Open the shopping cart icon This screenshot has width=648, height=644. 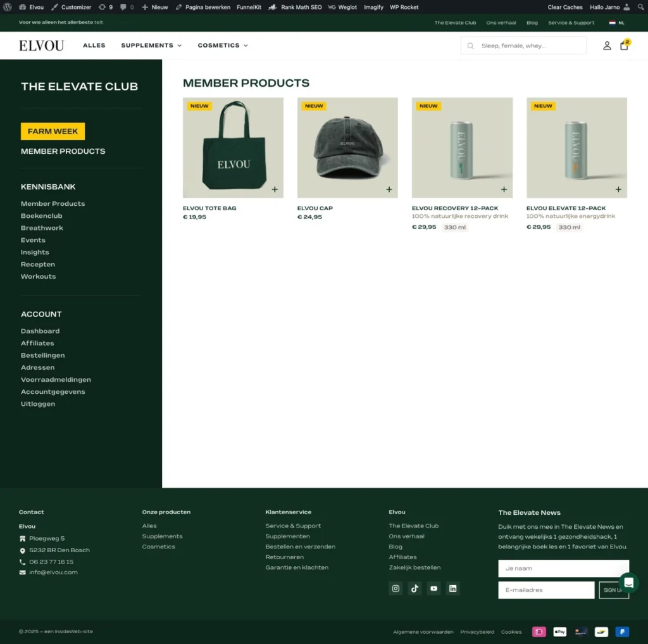[624, 45]
